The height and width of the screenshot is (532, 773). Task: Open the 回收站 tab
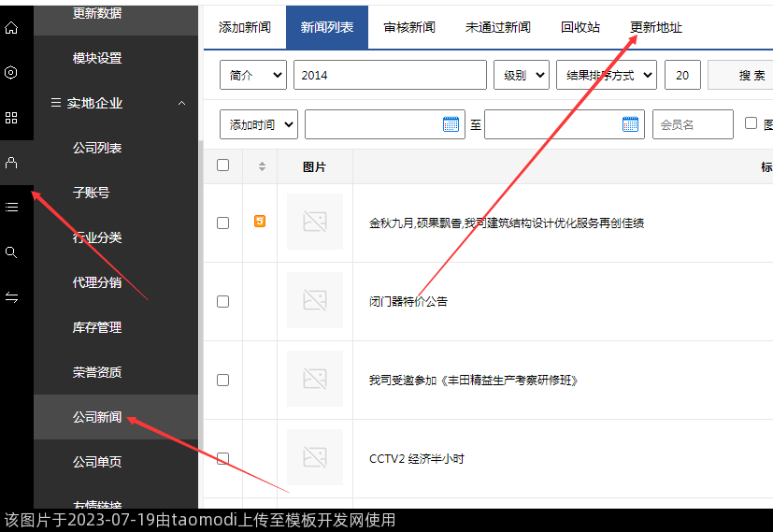coord(580,27)
